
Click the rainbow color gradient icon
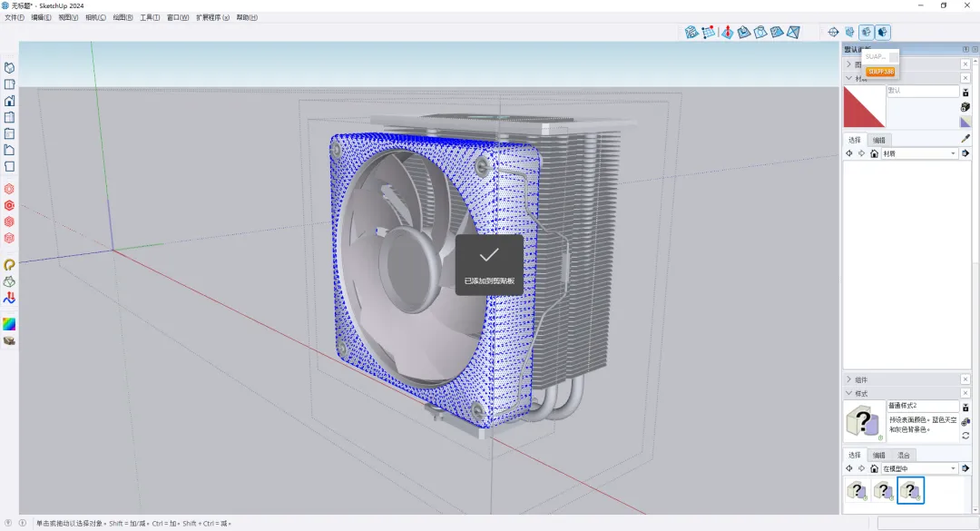[x=9, y=324]
